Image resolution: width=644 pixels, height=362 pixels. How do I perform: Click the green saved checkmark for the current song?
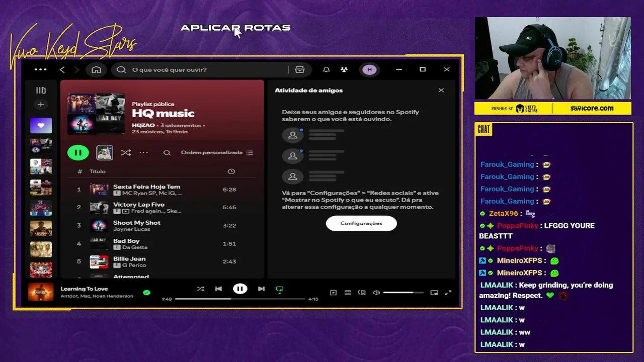click(146, 292)
